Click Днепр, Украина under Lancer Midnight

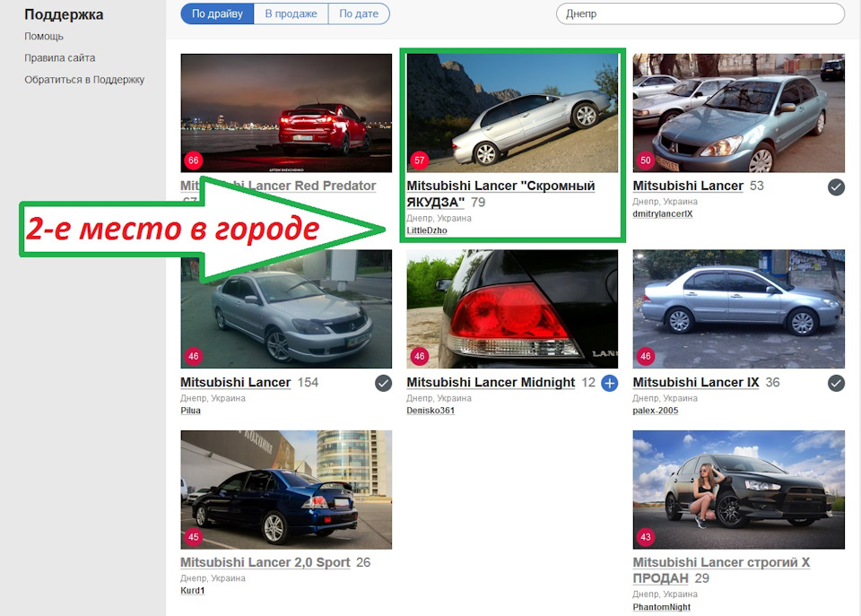[439, 398]
